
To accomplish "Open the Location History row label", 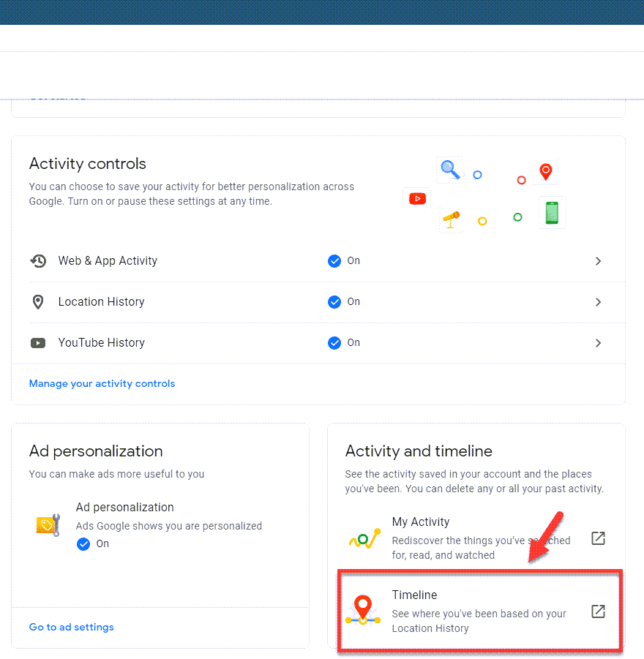I will pos(102,302).
